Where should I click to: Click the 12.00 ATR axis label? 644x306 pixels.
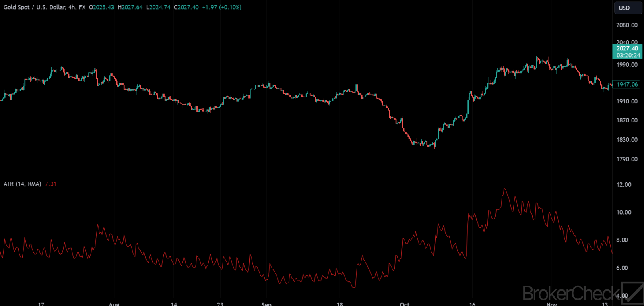[624, 184]
